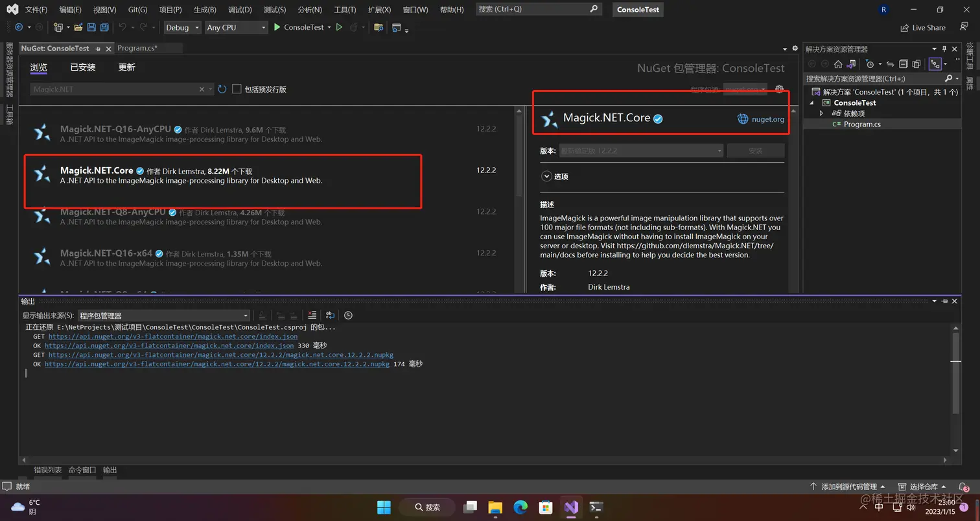Click the Install (安装) package button
980x521 pixels.
pos(756,150)
